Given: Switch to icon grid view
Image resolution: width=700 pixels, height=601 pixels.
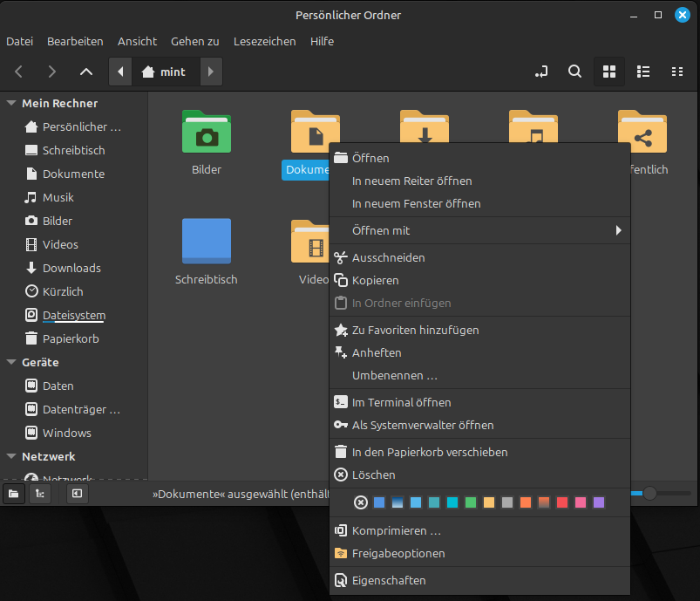Looking at the screenshot, I should pyautogui.click(x=609, y=72).
